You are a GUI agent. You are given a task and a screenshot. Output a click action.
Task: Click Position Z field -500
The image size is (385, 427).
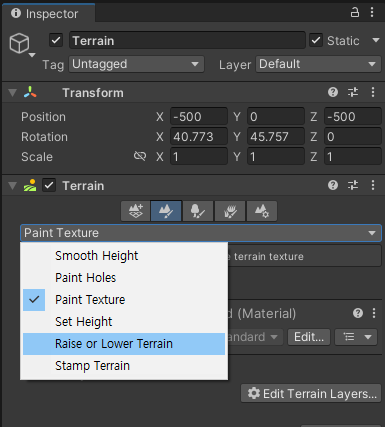click(353, 117)
